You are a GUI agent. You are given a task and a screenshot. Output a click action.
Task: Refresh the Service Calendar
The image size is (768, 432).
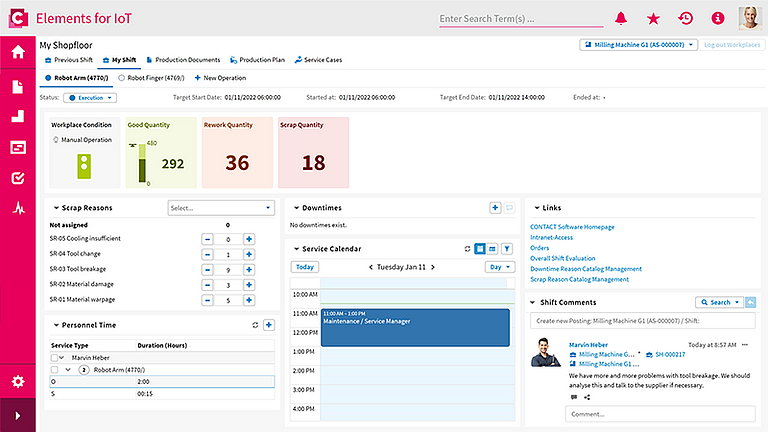467,249
